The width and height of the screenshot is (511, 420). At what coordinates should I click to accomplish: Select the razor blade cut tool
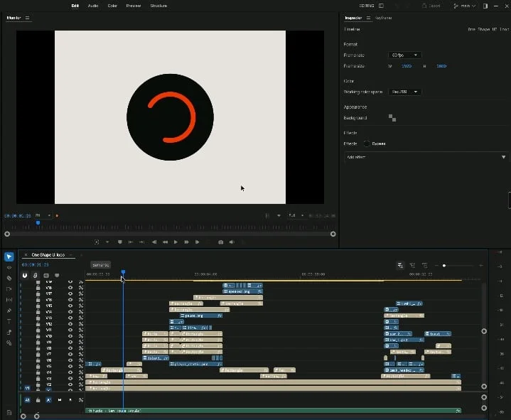click(9, 279)
